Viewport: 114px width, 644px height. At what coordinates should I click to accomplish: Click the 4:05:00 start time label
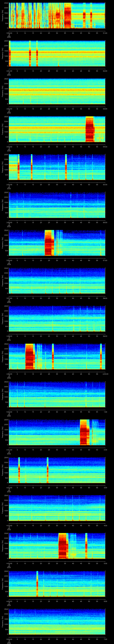9,601
